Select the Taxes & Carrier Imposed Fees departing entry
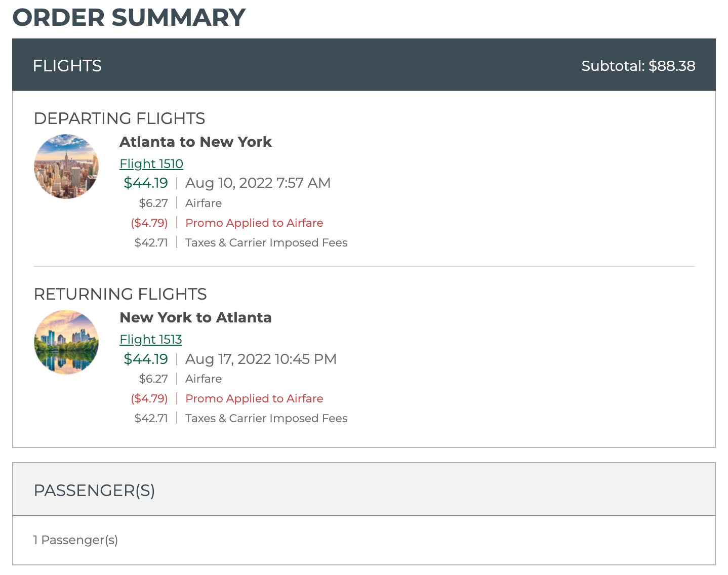 pyautogui.click(x=266, y=242)
